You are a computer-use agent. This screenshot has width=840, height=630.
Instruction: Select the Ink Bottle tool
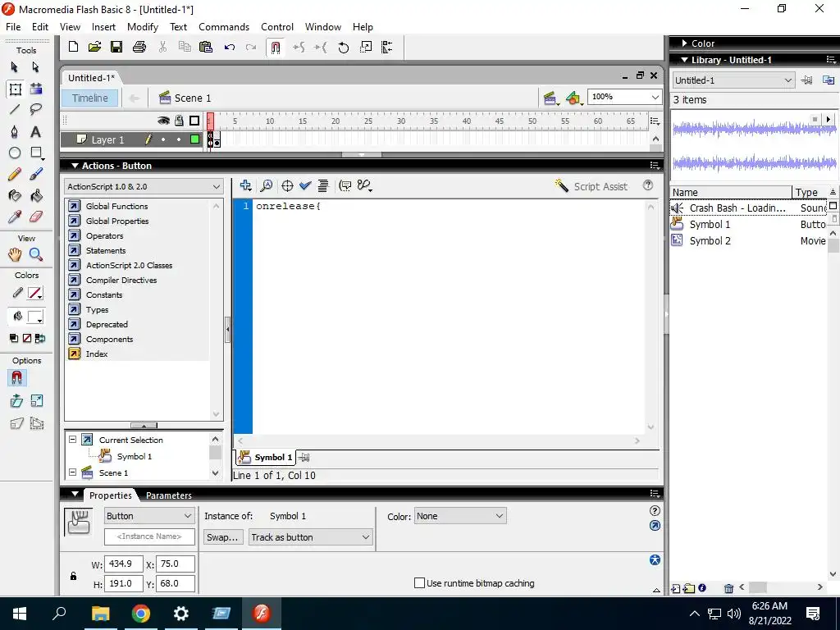click(x=15, y=195)
